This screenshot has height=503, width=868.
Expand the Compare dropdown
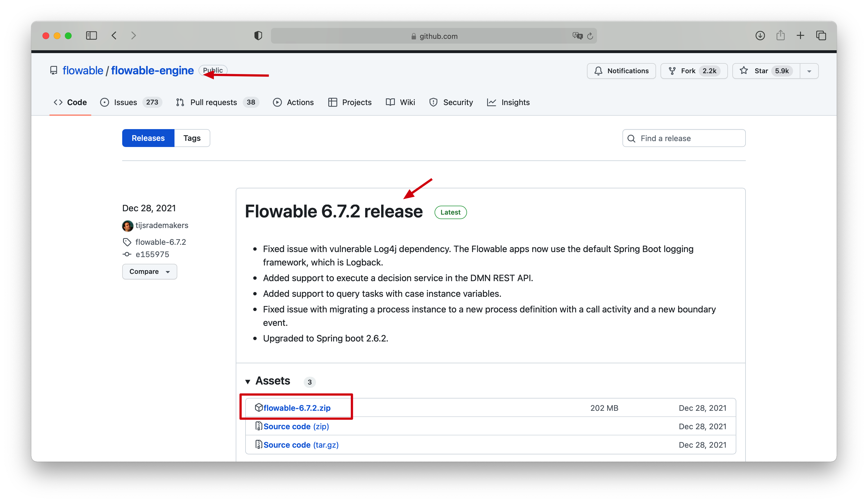(150, 272)
